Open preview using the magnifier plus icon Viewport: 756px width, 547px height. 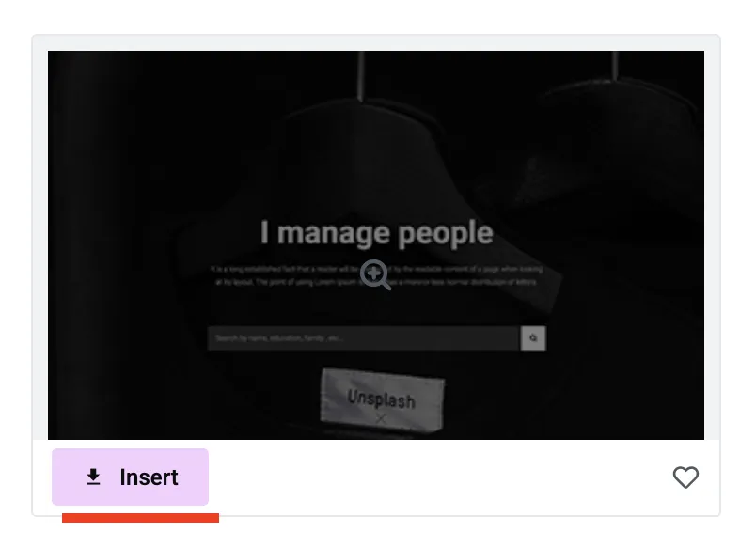(375, 274)
